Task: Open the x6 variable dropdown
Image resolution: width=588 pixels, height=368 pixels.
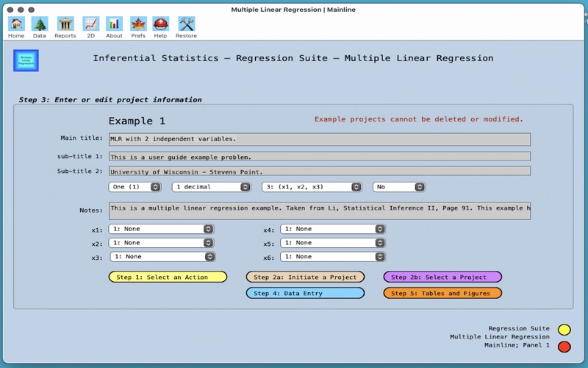Action: pyautogui.click(x=333, y=257)
